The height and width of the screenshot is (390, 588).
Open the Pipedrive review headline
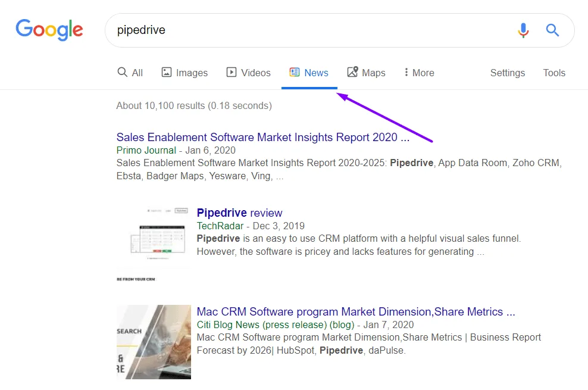[239, 213]
